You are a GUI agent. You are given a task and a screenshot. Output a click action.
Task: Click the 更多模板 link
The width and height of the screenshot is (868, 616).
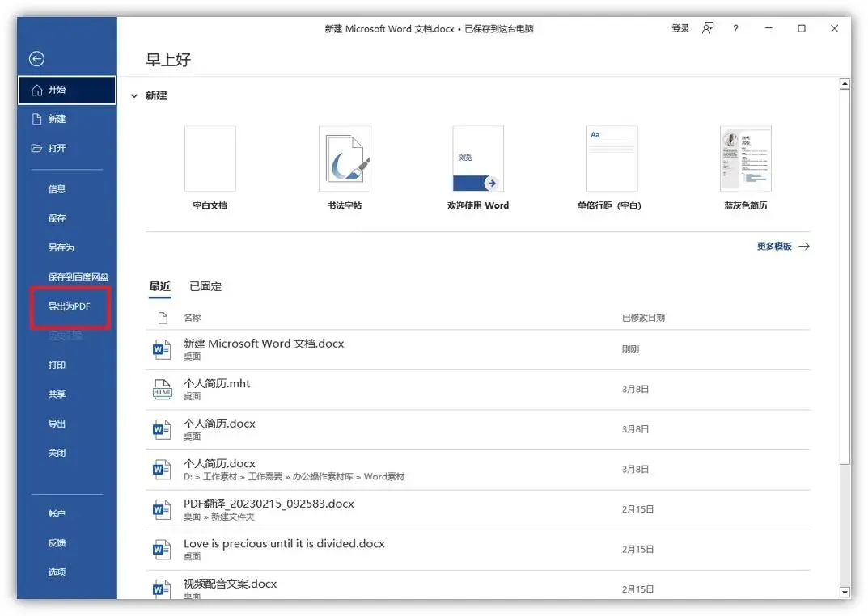tap(774, 246)
